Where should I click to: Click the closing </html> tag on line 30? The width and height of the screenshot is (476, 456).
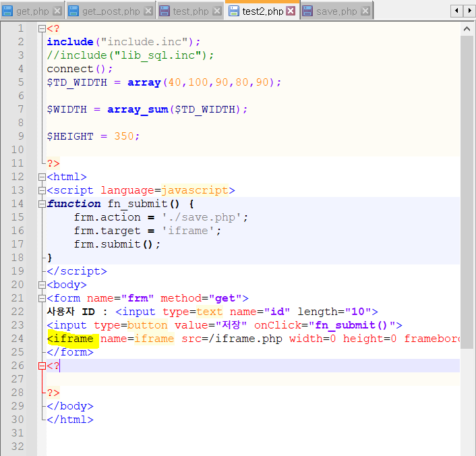click(70, 420)
